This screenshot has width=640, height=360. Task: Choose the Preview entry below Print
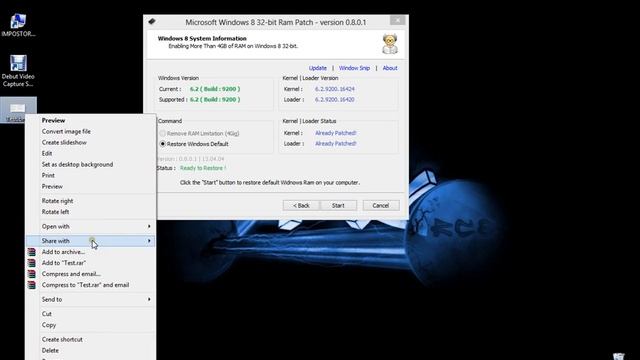pos(52,187)
